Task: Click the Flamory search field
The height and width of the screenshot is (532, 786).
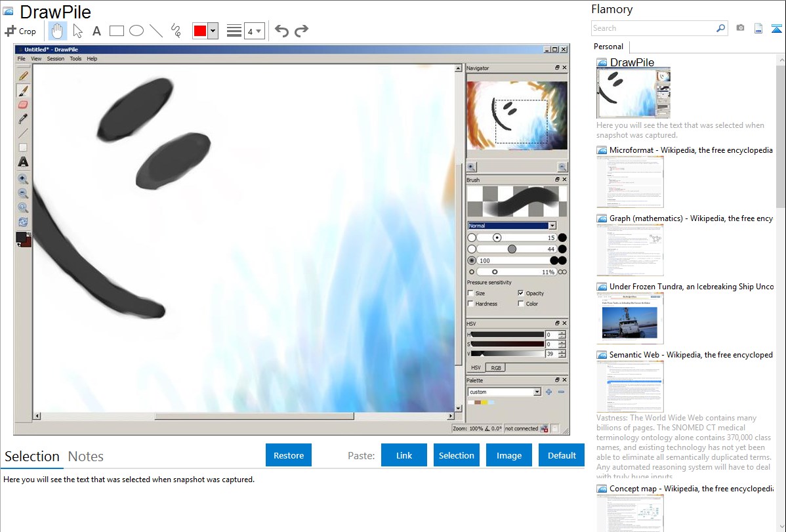Action: coord(653,28)
